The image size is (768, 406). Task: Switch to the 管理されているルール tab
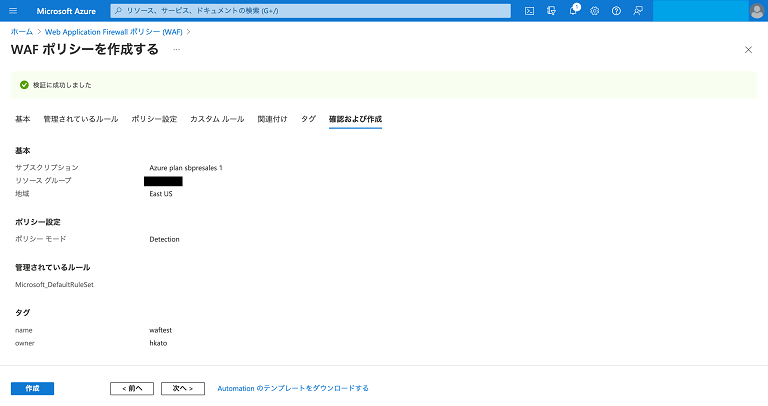80,119
